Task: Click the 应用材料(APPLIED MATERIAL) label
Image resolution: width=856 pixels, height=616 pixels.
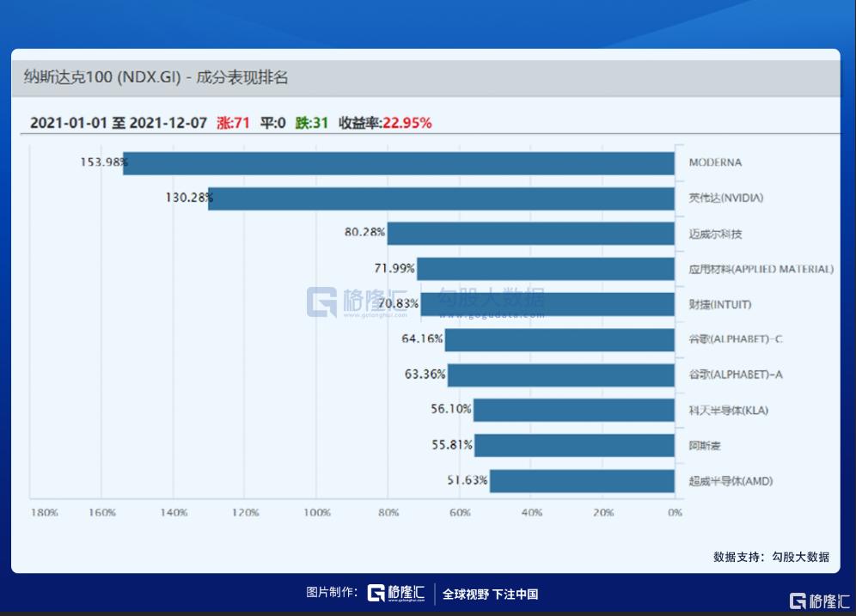Action: 761,269
